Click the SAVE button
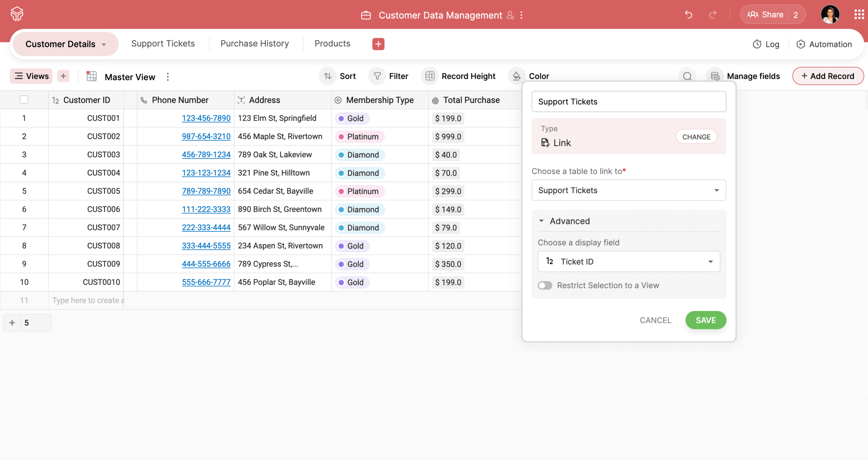This screenshot has height=460, width=868. (x=706, y=320)
